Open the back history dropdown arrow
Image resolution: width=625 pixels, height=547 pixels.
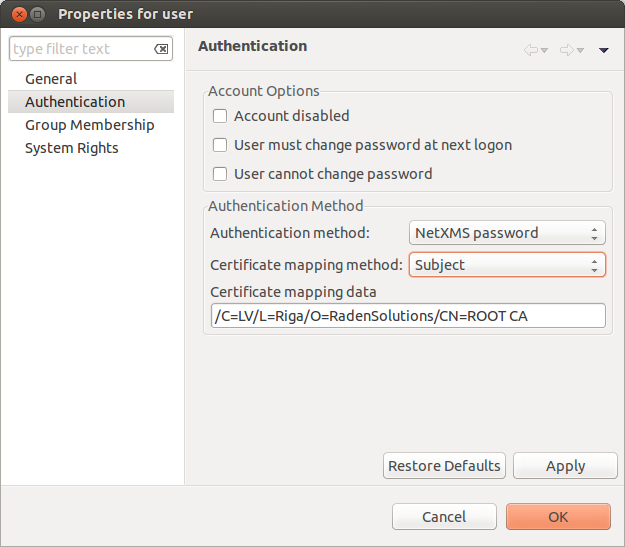coord(544,50)
